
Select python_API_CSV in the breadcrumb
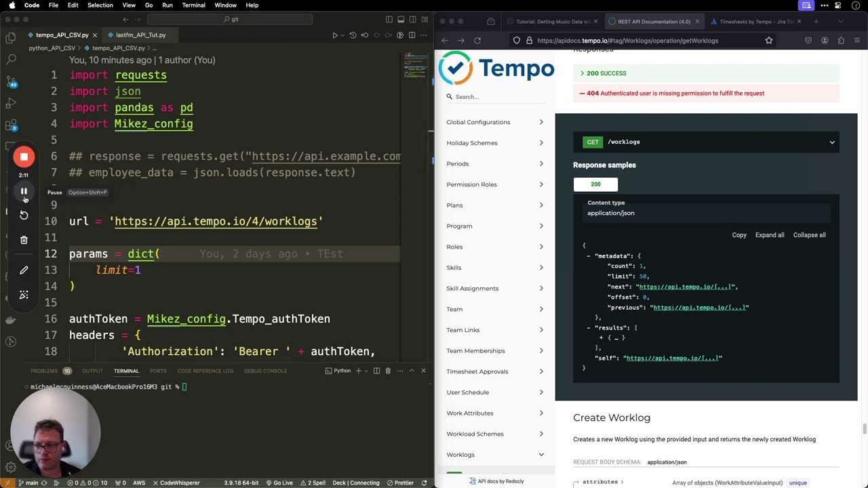[52, 48]
